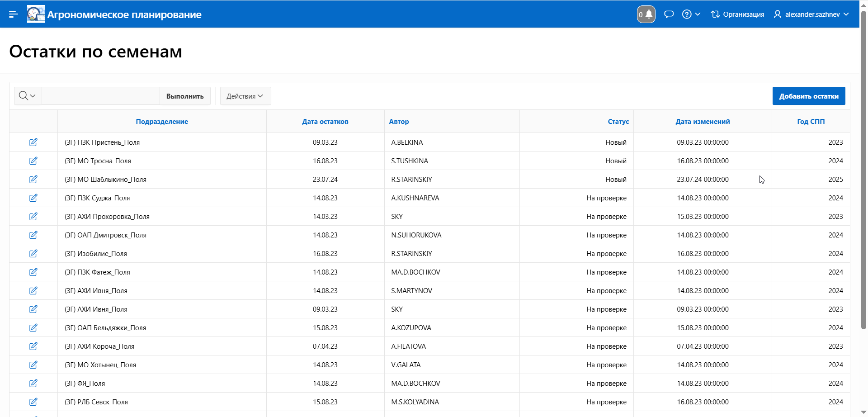
Task: Open the hamburger navigation menu
Action: pos(14,14)
